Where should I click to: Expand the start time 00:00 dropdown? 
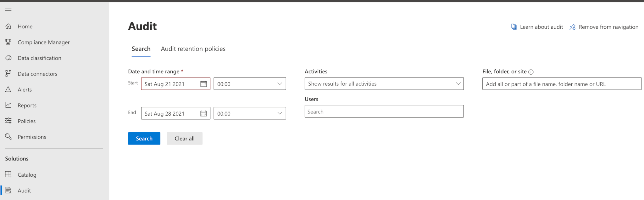250,84
